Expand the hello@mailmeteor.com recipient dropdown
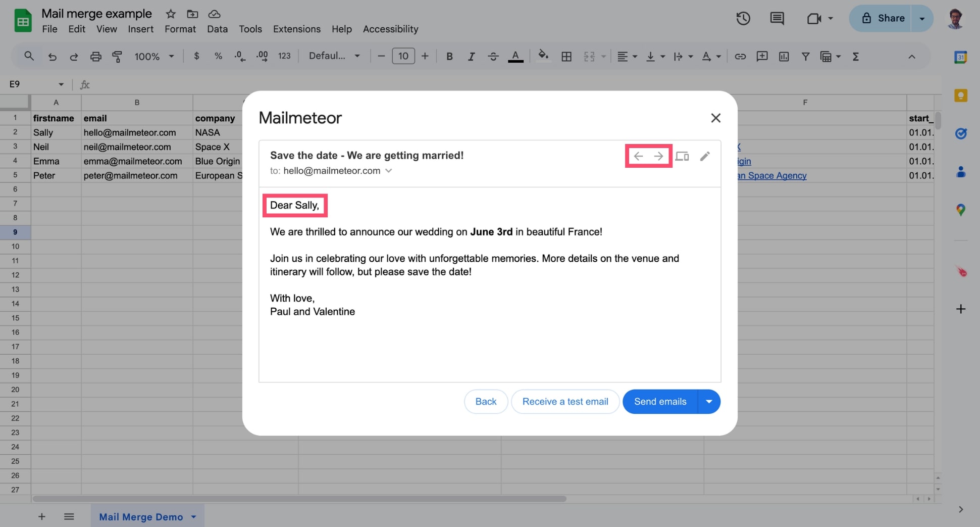 [389, 171]
